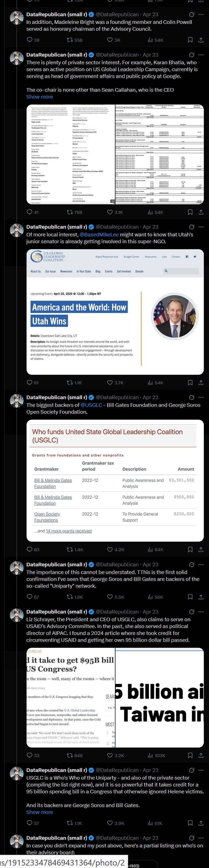The image size is (209, 868).
Task: Open the '$95B bill' article image
Action: point(71,698)
